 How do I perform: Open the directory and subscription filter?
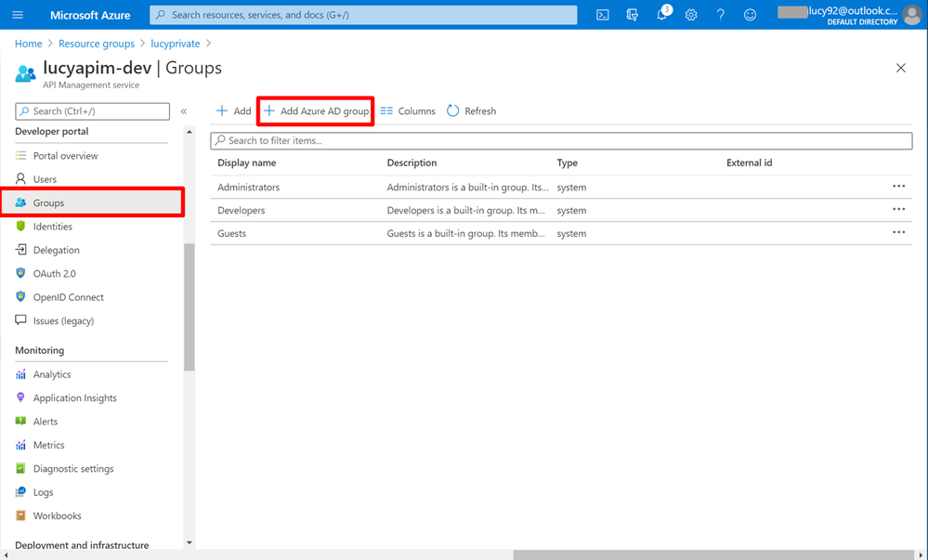coord(633,15)
